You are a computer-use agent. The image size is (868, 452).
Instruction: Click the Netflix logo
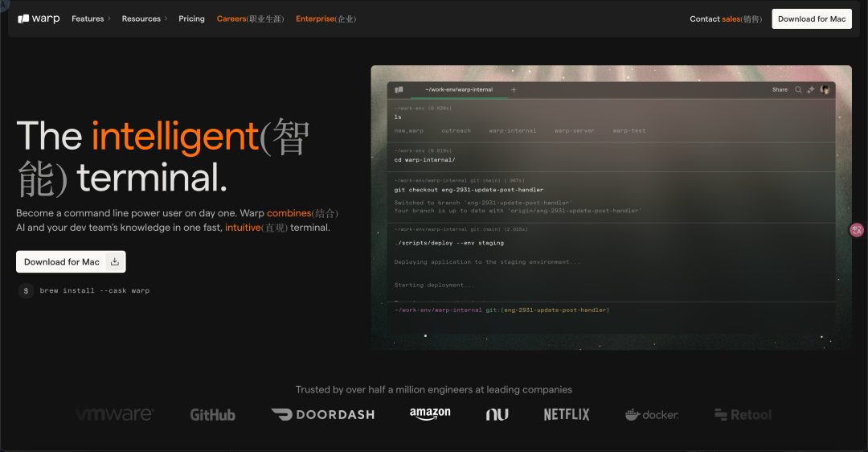(x=567, y=414)
